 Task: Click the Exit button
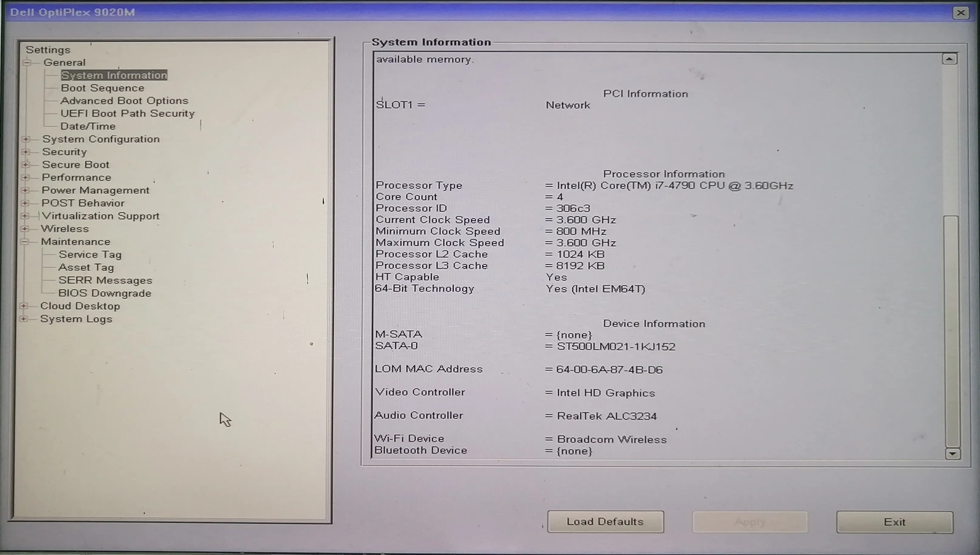895,522
